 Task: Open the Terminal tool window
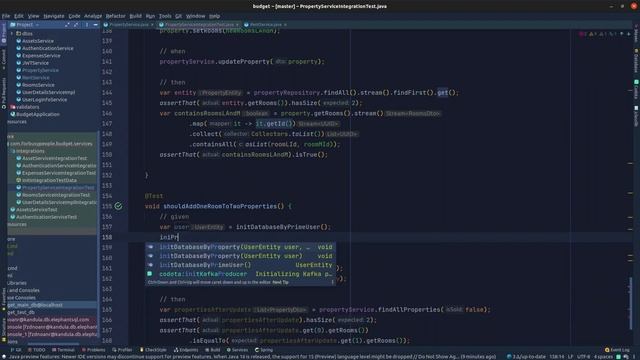coord(63,350)
